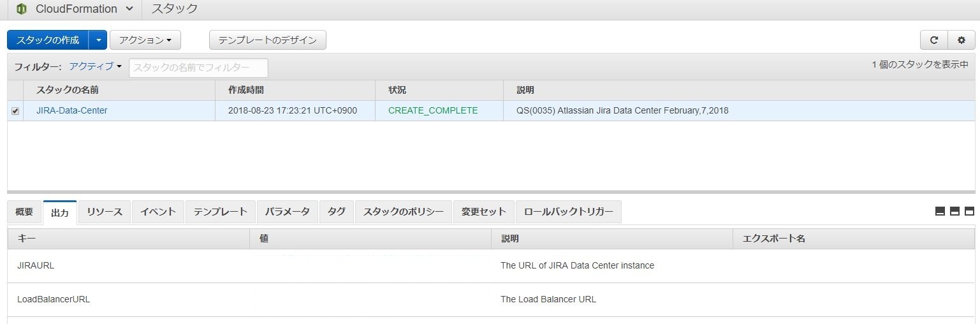The height and width of the screenshot is (324, 980).
Task: Click the QS(0035) Atlassian Jira description
Action: (622, 110)
